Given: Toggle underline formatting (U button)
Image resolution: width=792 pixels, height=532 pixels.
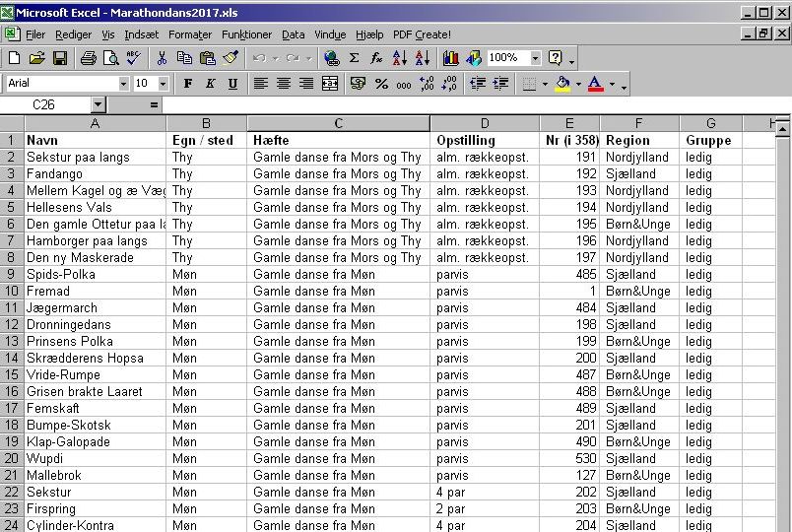Looking at the screenshot, I should point(232,84).
